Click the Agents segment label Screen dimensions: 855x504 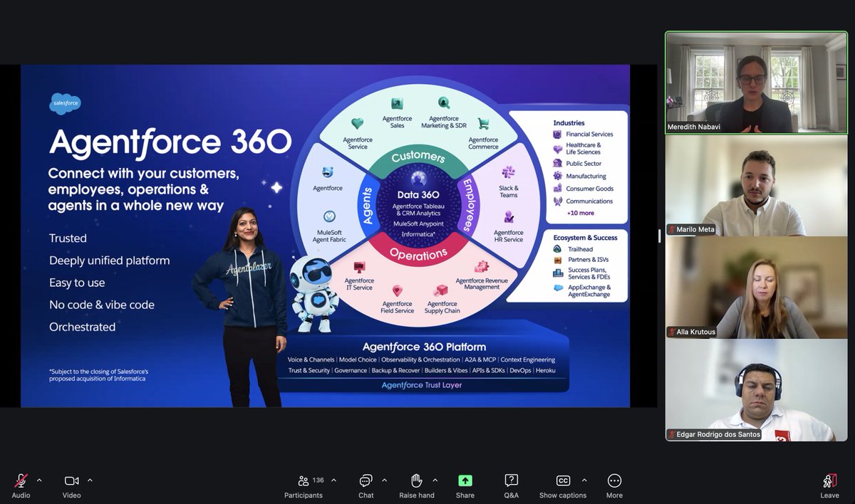[368, 206]
